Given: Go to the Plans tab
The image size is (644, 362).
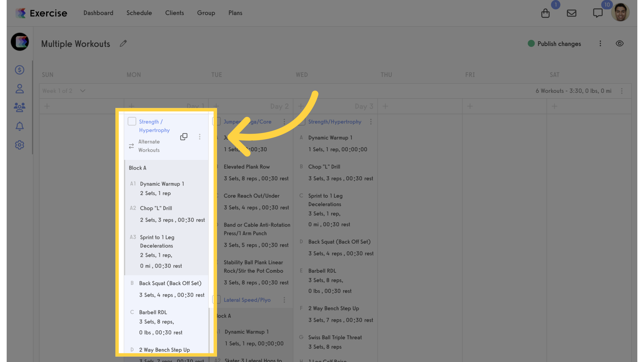Looking at the screenshot, I should [x=235, y=13].
